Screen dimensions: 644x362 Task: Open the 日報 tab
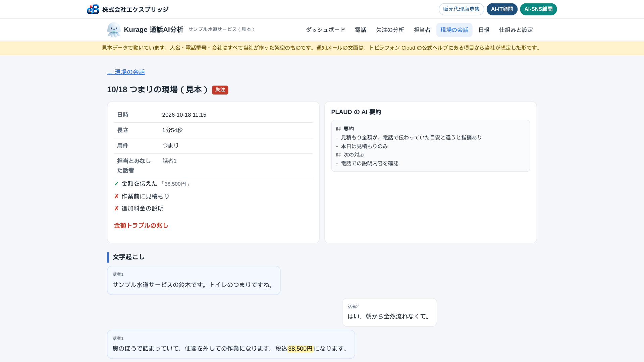484,30
